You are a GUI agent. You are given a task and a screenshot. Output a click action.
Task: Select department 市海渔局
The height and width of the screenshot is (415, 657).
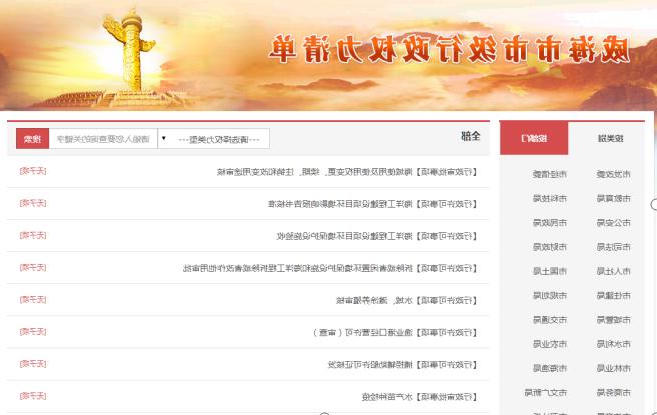pos(550,368)
